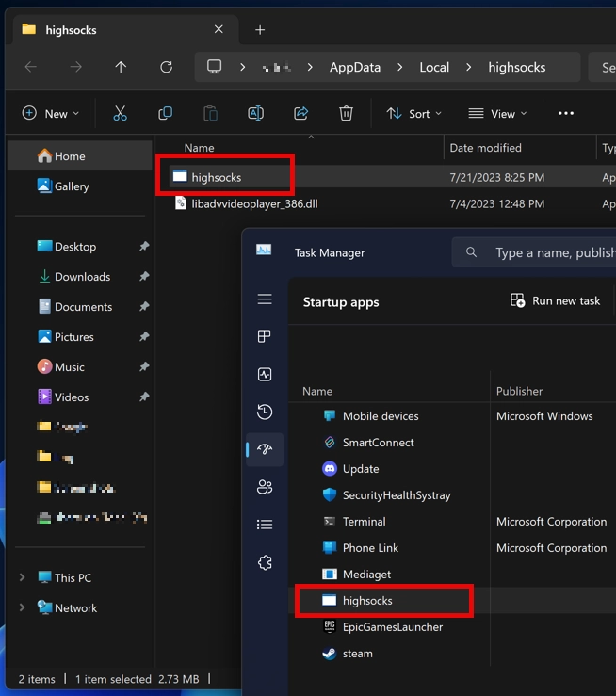The height and width of the screenshot is (696, 616).
Task: Click the Cut scissors icon in File Explorer
Action: tap(120, 114)
